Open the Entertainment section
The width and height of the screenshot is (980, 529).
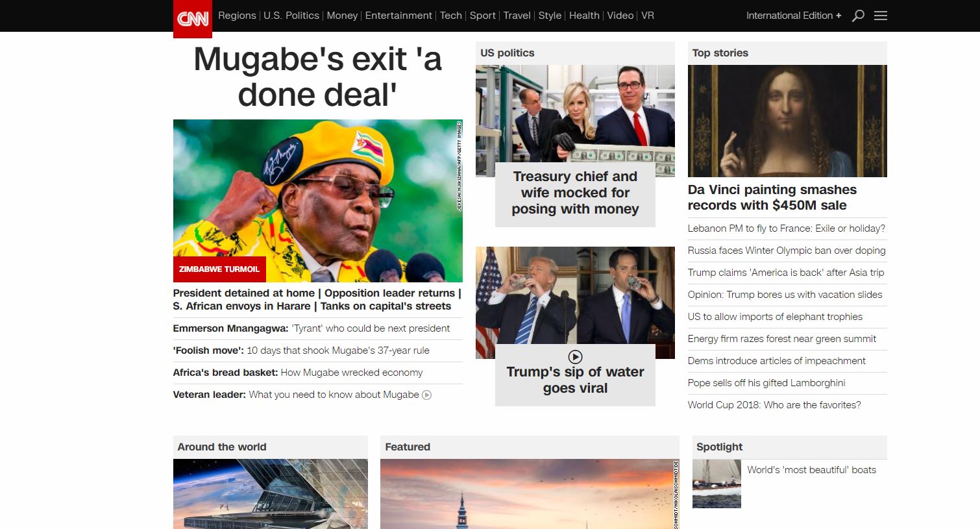pos(398,16)
